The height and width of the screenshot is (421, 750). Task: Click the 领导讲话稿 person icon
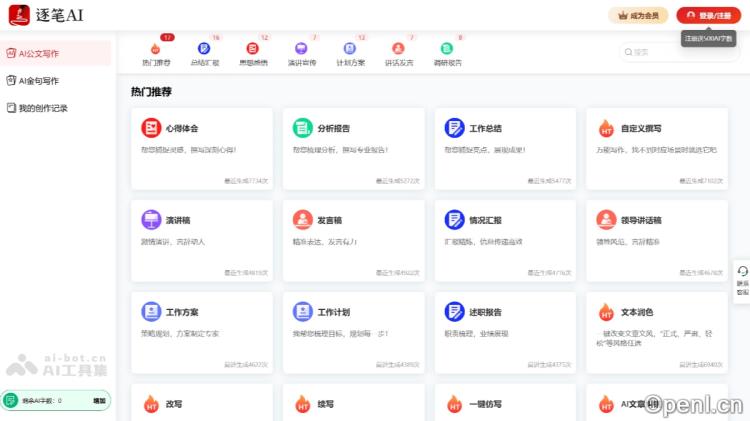tap(606, 220)
